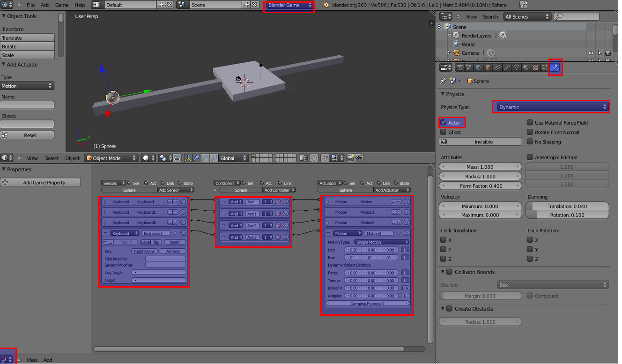Open the Object Constraints chain icon
Image resolution: width=622 pixels, height=364 pixels.
pos(497,67)
